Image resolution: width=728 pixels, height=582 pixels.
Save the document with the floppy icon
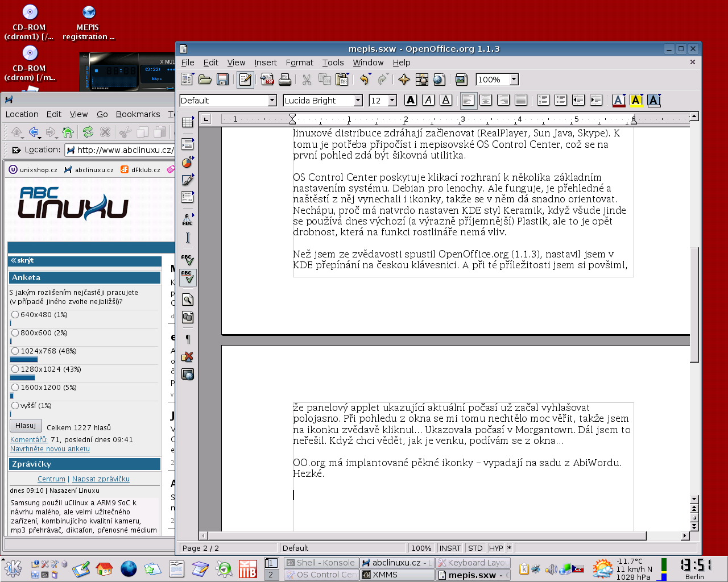(223, 80)
